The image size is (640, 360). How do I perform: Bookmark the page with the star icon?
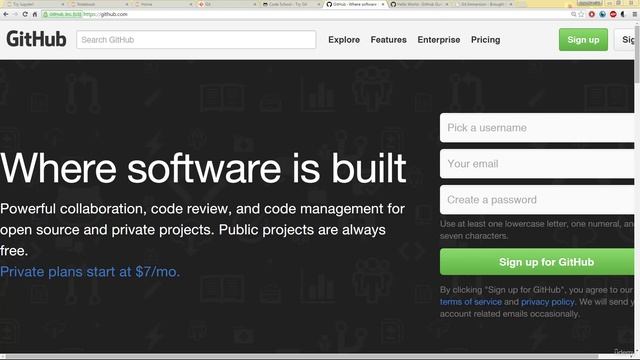point(581,14)
